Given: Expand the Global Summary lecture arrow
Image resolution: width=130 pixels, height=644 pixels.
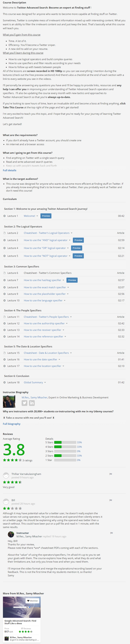Looking at the screenshot, I should [x=45, y=382].
